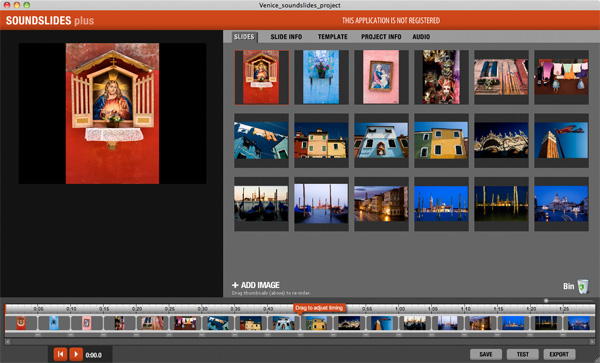The height and width of the screenshot is (363, 600).
Task: Select the blue wall flowers thumbnail
Action: (x=321, y=77)
